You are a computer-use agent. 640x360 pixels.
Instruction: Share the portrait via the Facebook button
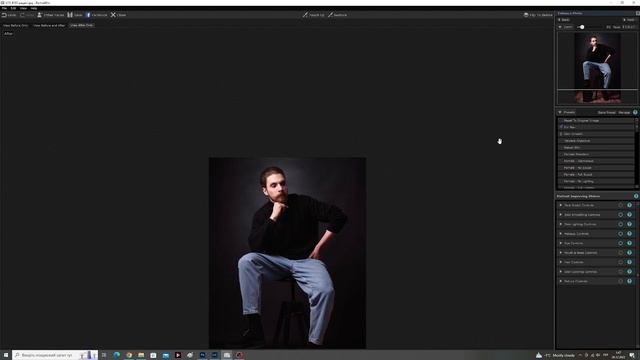(x=96, y=15)
